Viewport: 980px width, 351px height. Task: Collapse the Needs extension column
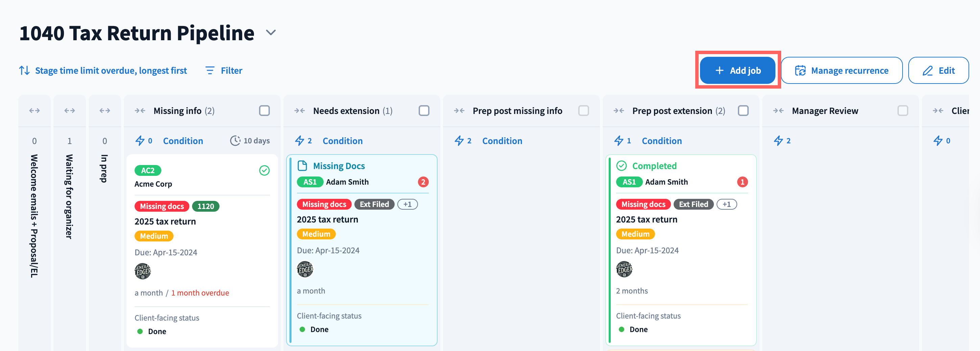[x=299, y=111]
